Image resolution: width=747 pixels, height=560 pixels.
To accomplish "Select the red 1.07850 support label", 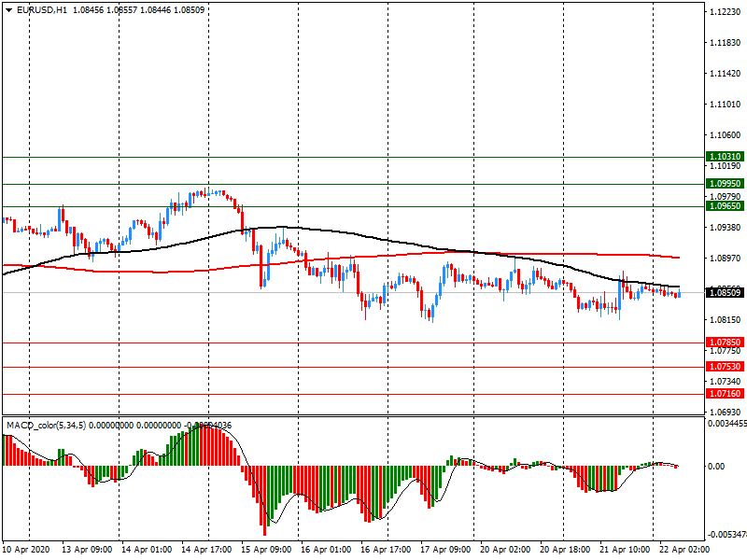I will tap(726, 343).
